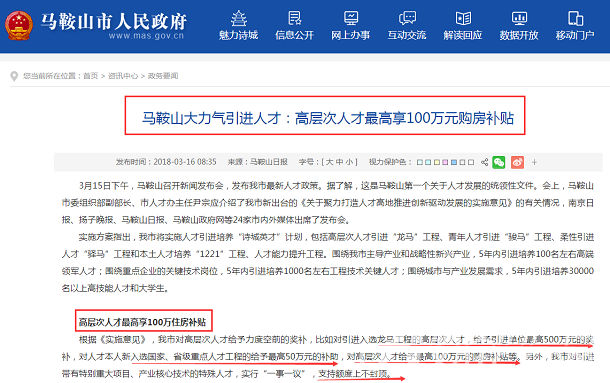Image resolution: width=610 pixels, height=383 pixels.
Task: Open 移动门户 mobile devices icon section
Action: pyautogui.click(x=575, y=26)
